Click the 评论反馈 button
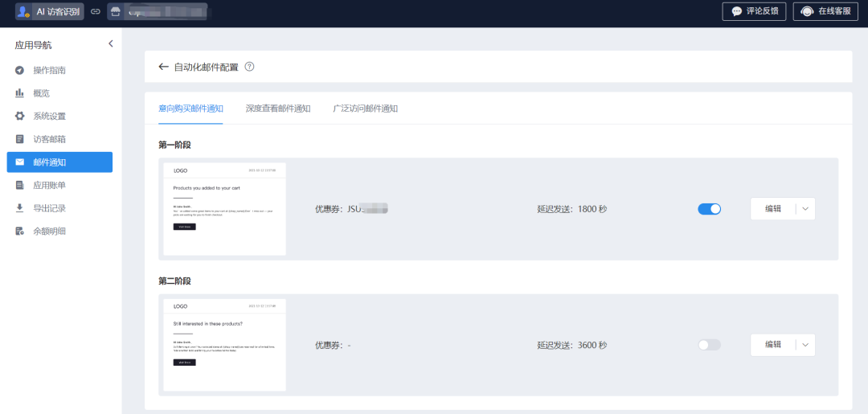 754,11
